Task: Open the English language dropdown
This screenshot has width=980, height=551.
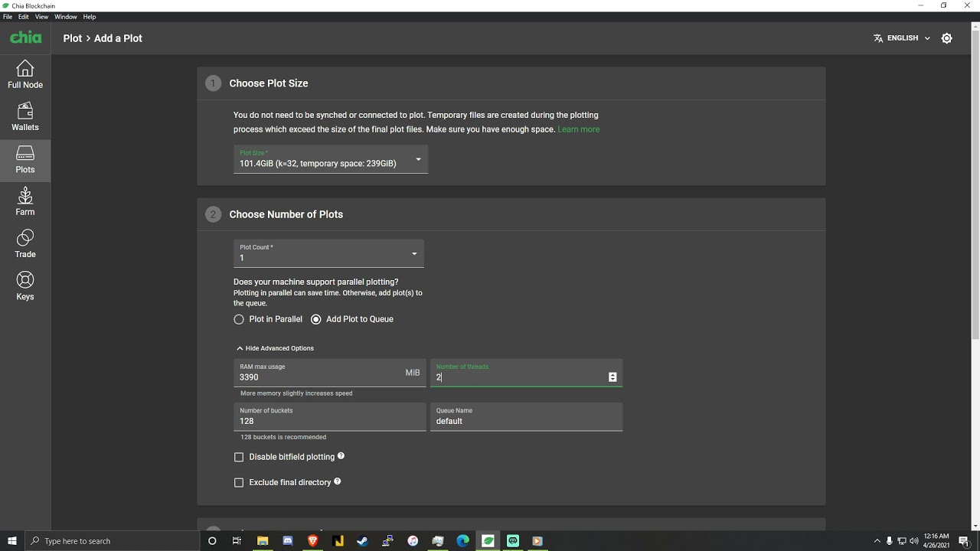Action: tap(902, 38)
